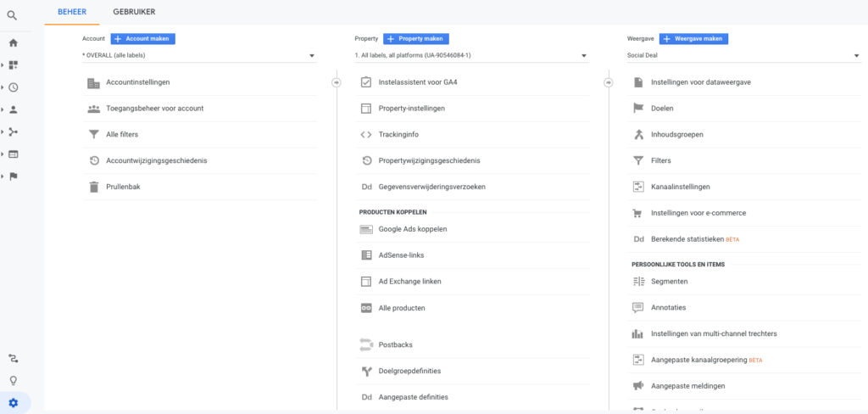The width and height of the screenshot is (868, 414).
Task: Open the Discover lightbulb icon in sidebar
Action: (13, 381)
